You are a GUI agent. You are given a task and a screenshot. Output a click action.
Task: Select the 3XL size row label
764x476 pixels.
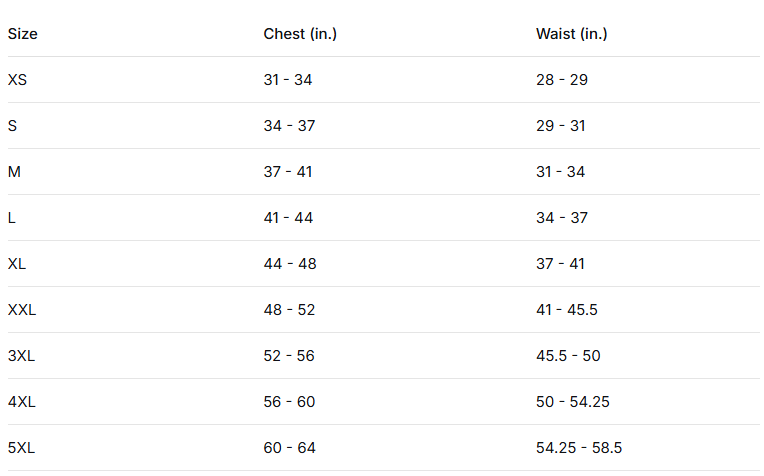click(x=21, y=356)
